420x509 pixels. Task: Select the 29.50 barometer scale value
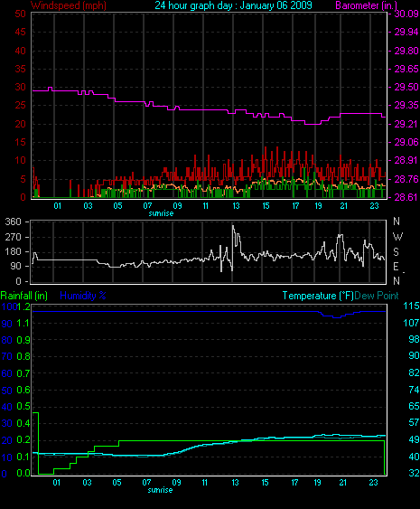coord(406,87)
